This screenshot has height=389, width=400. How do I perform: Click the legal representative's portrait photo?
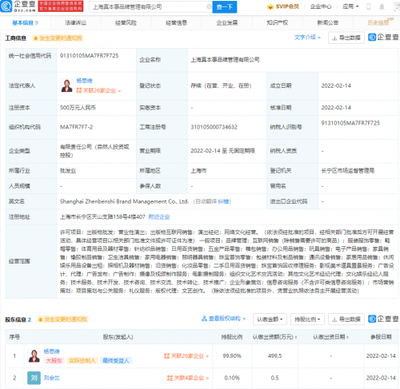click(67, 86)
